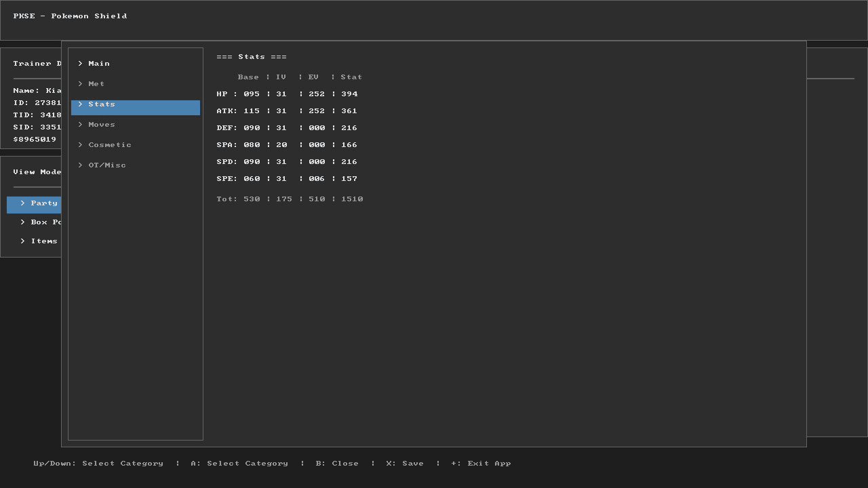Click the "B: Close" hint
The image size is (868, 488).
point(337,464)
